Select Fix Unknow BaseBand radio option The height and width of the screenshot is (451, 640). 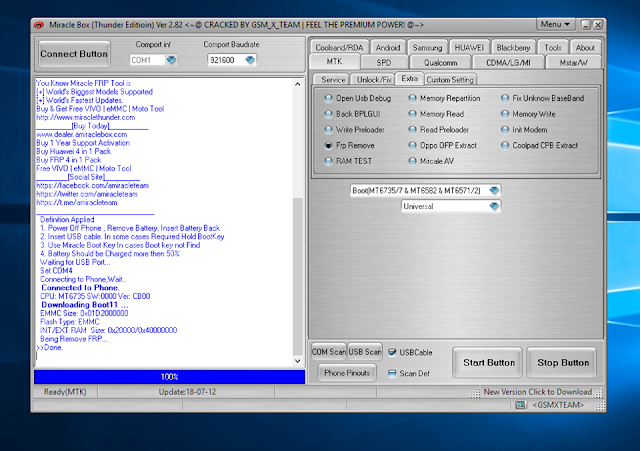pos(505,98)
